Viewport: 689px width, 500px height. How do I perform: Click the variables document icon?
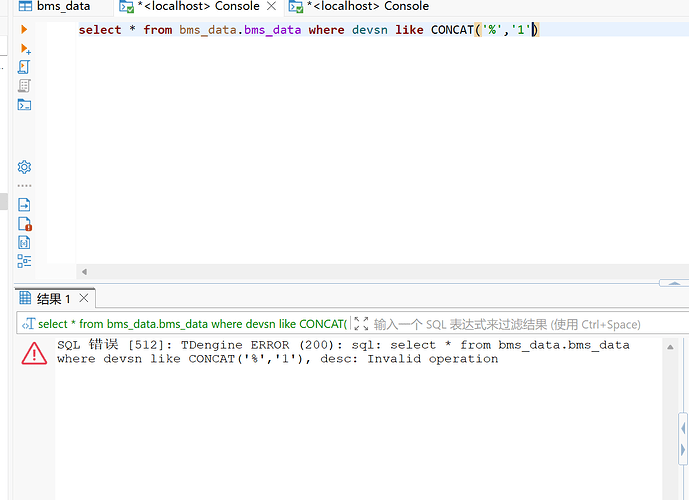point(24,243)
